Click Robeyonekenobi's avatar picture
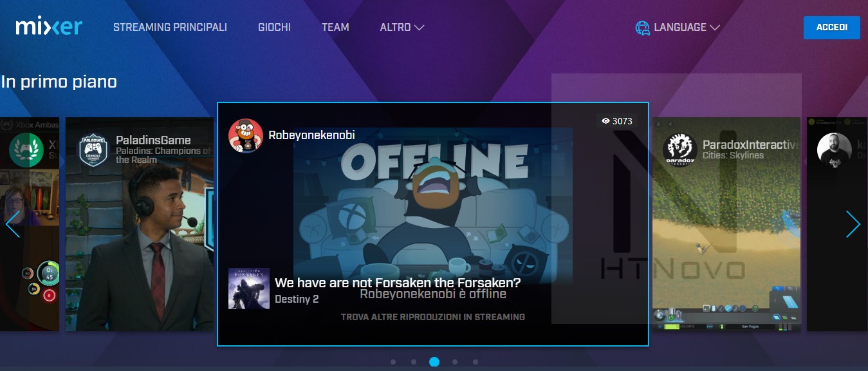868x371 pixels. point(246,137)
